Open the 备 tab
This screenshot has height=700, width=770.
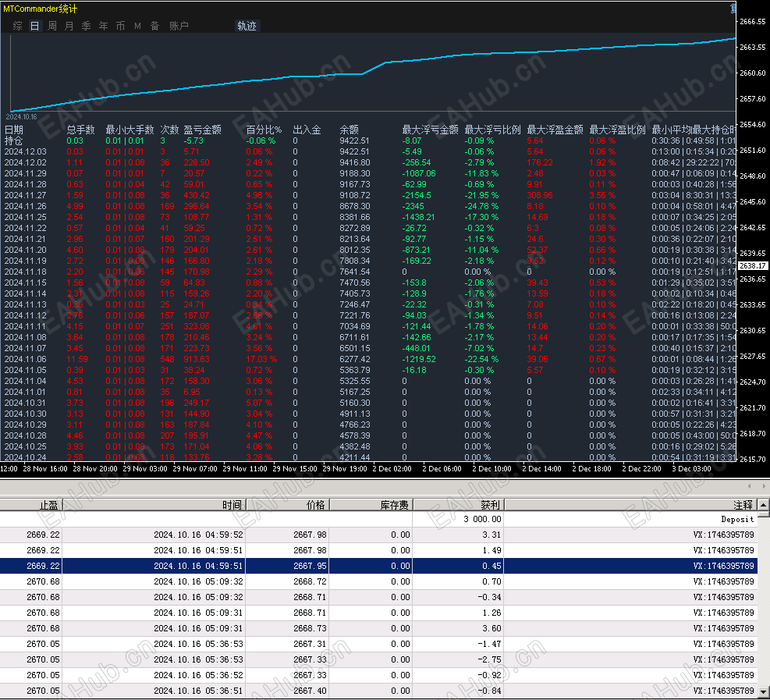pyautogui.click(x=154, y=26)
